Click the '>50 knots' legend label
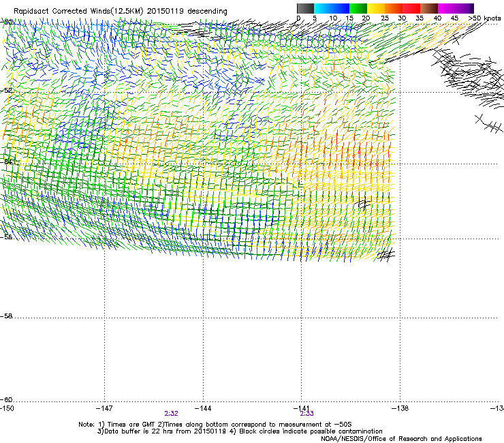 pos(484,18)
